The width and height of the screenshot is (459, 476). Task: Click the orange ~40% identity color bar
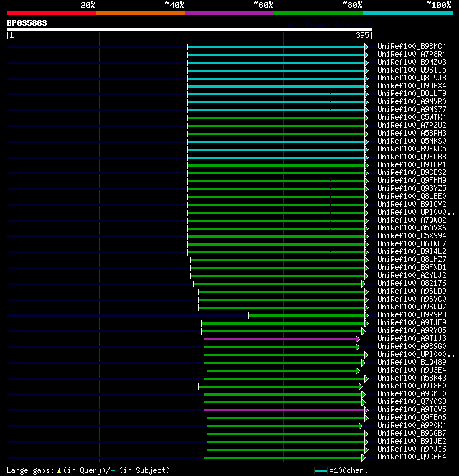tap(141, 13)
